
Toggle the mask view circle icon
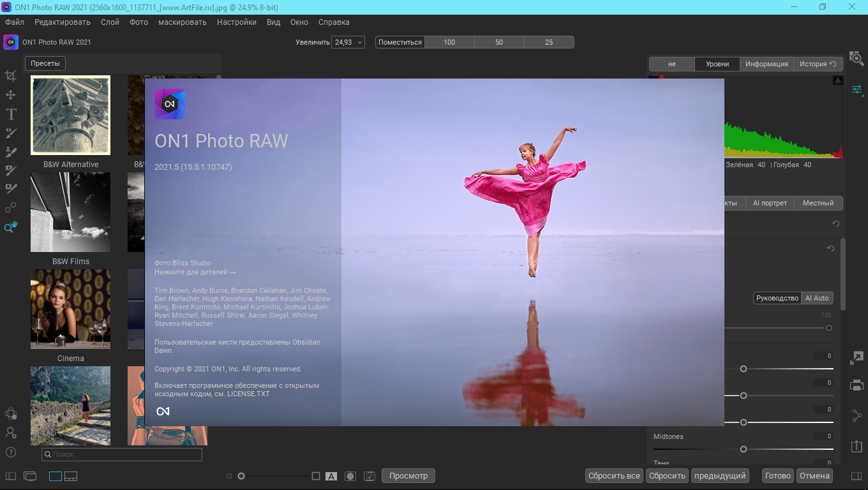(350, 476)
